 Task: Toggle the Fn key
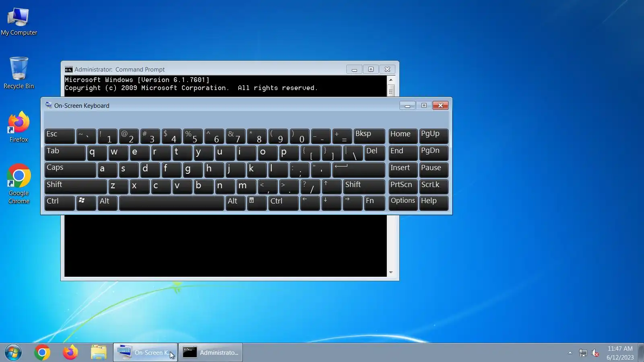pyautogui.click(x=374, y=204)
